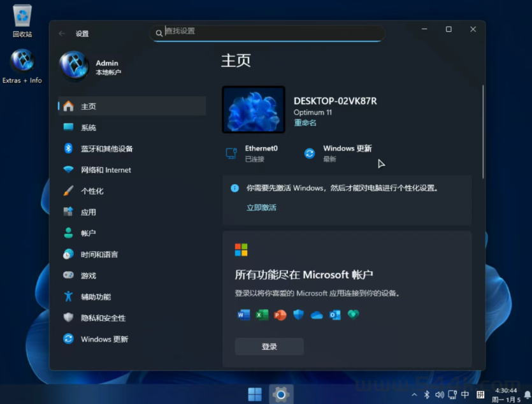The width and height of the screenshot is (532, 404).
Task: Click the 立即激活 activation link
Action: pos(261,208)
